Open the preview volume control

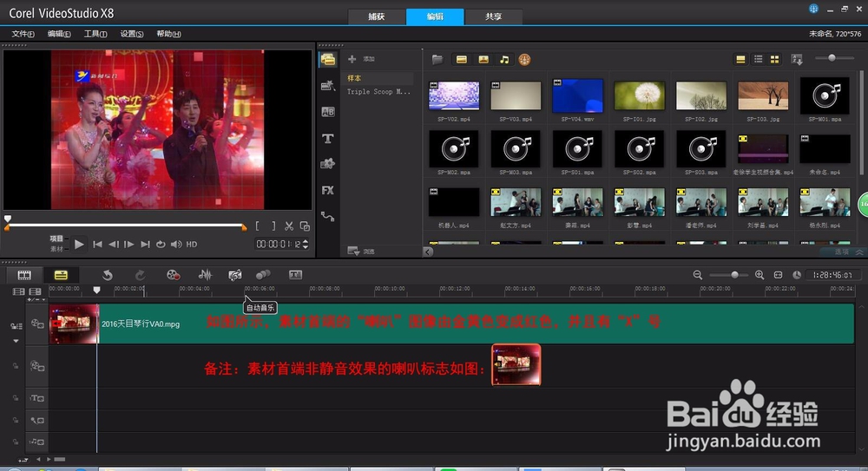pyautogui.click(x=176, y=244)
